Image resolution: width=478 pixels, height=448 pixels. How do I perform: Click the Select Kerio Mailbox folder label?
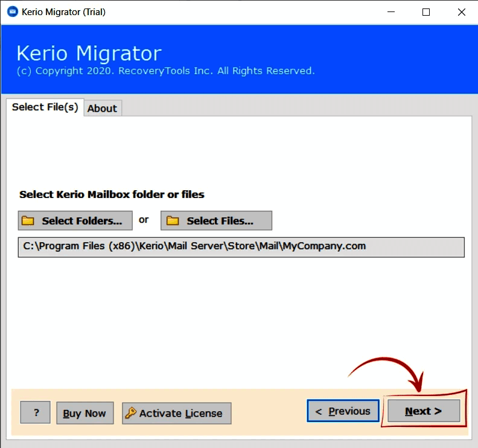(x=112, y=194)
